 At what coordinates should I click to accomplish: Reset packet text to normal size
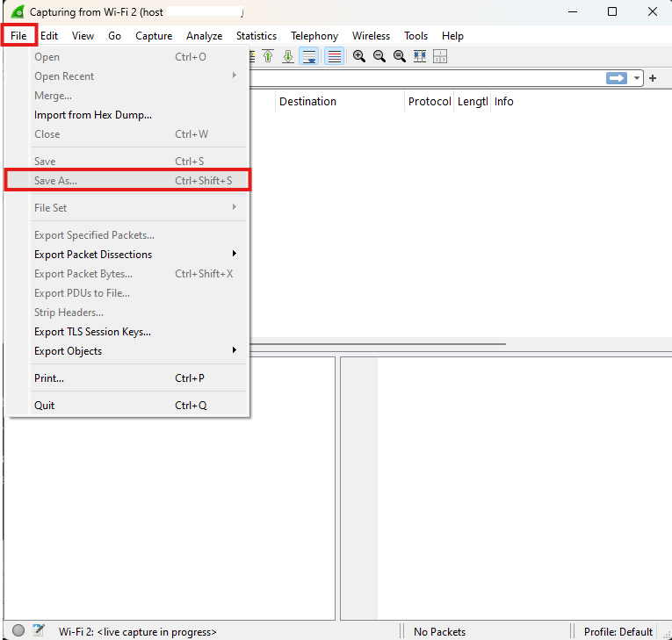click(400, 56)
